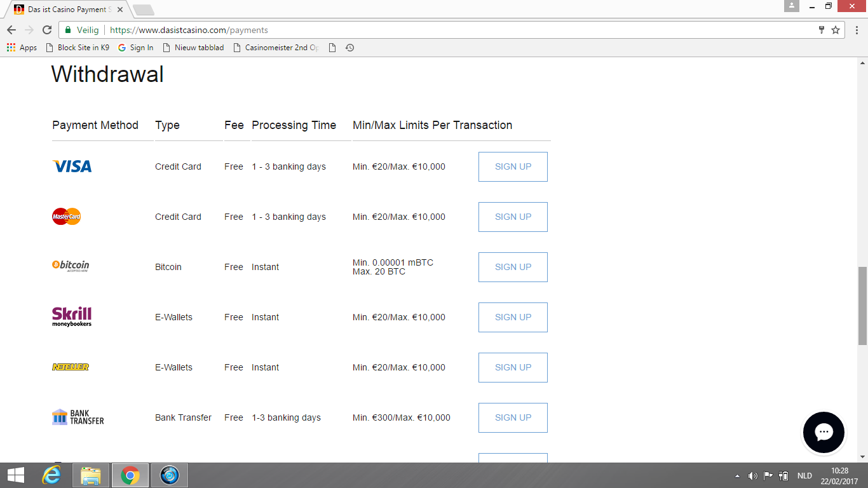The height and width of the screenshot is (488, 868).
Task: Click the bitcoin logo
Action: click(71, 266)
